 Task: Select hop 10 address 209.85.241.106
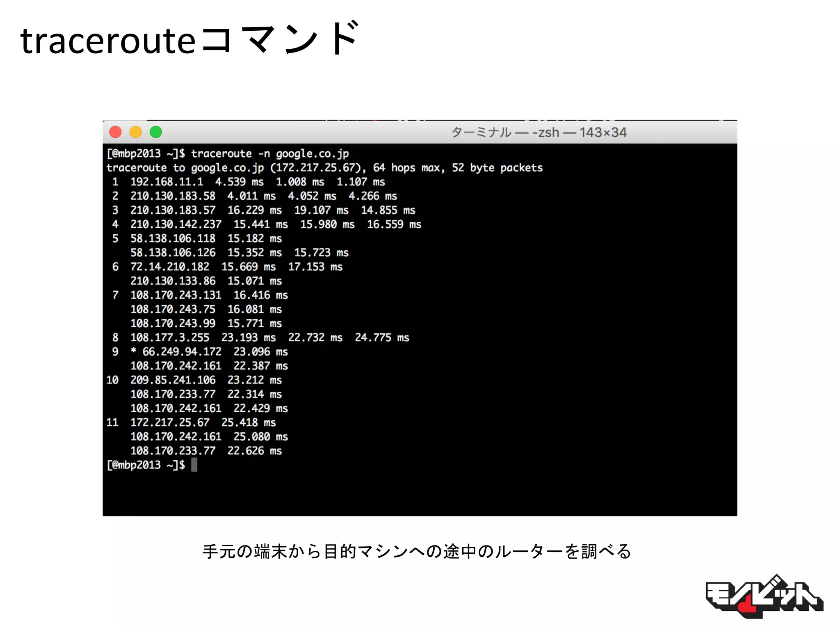point(173,380)
